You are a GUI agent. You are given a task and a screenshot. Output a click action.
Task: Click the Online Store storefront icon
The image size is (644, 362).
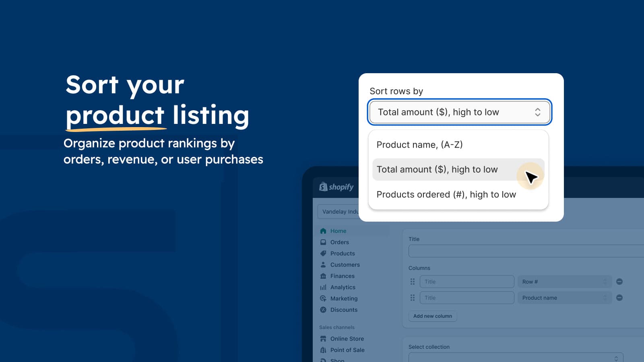pyautogui.click(x=323, y=339)
